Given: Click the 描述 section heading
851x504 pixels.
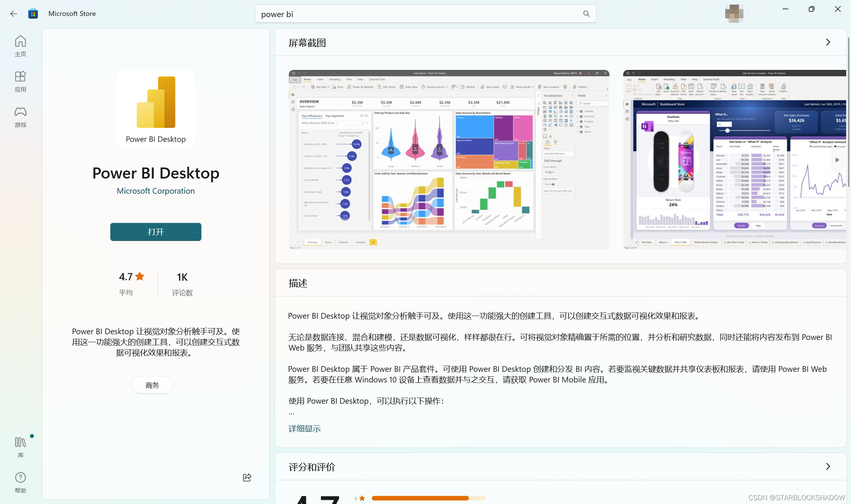Looking at the screenshot, I should [298, 283].
